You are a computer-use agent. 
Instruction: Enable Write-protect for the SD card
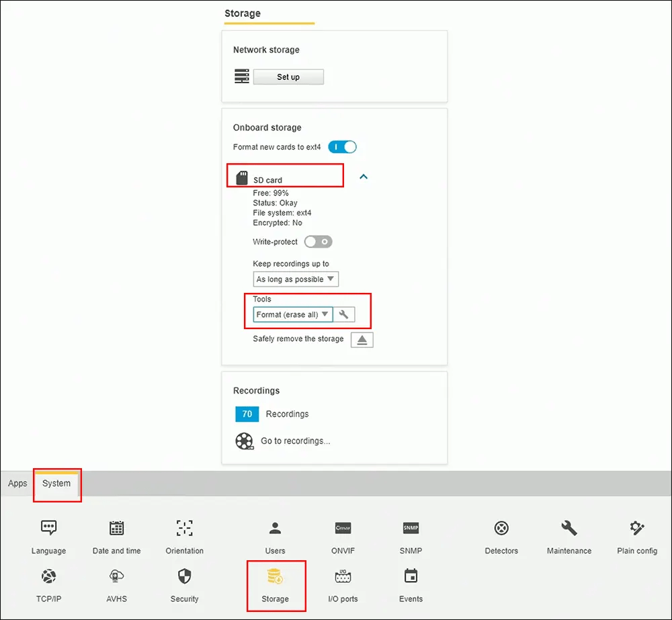[318, 241]
